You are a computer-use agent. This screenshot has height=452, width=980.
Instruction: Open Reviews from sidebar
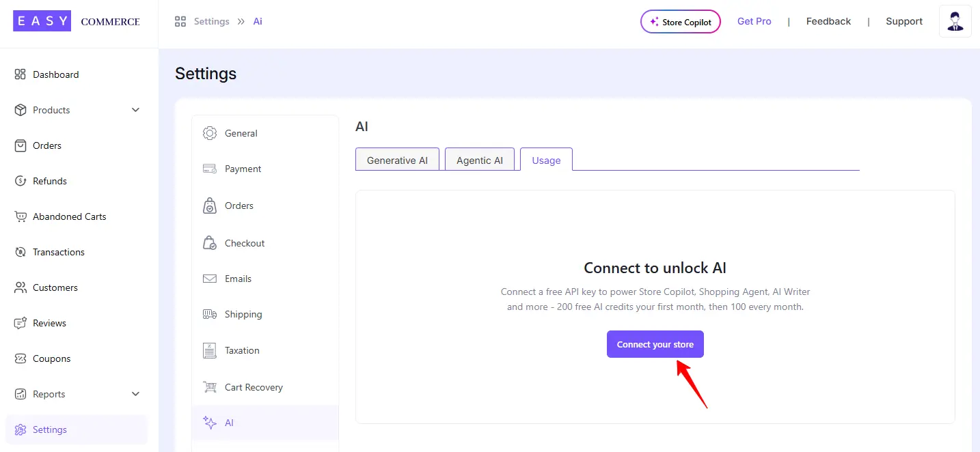tap(77, 323)
